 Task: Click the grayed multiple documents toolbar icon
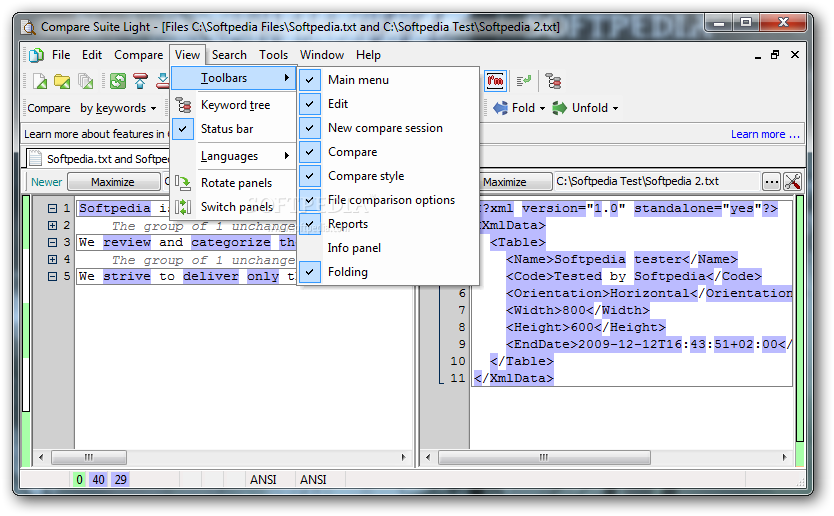pyautogui.click(x=86, y=81)
